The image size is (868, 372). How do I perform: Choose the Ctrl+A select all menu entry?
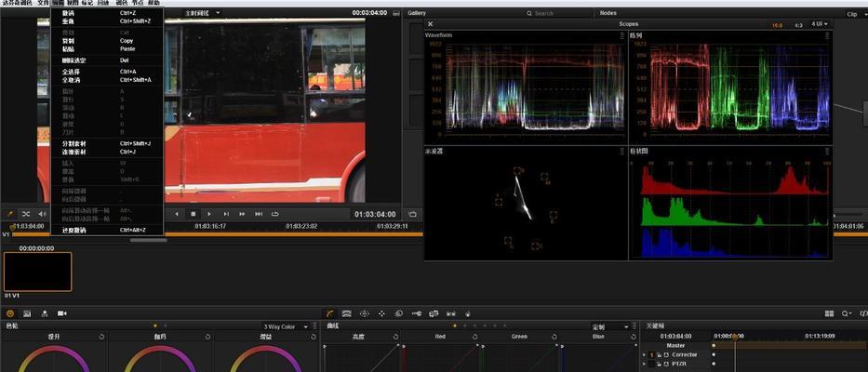[107, 72]
